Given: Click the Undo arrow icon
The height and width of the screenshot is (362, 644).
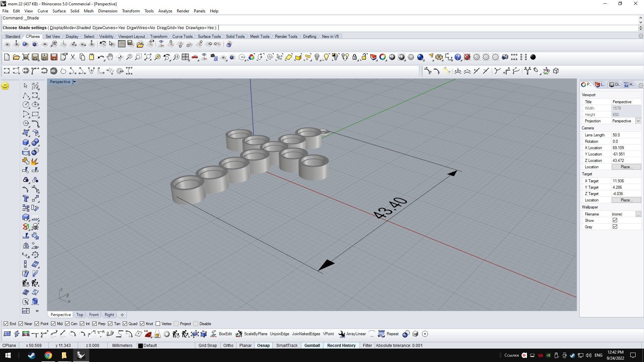Looking at the screenshot, I should click(x=101, y=57).
